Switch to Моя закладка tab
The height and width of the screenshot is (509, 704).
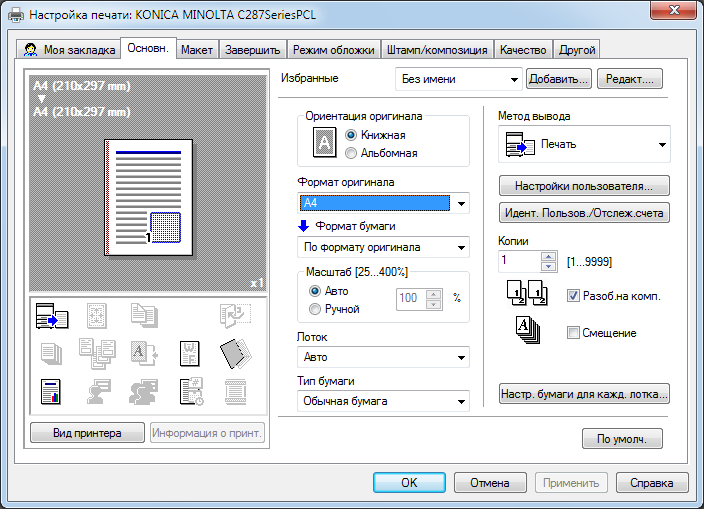70,49
